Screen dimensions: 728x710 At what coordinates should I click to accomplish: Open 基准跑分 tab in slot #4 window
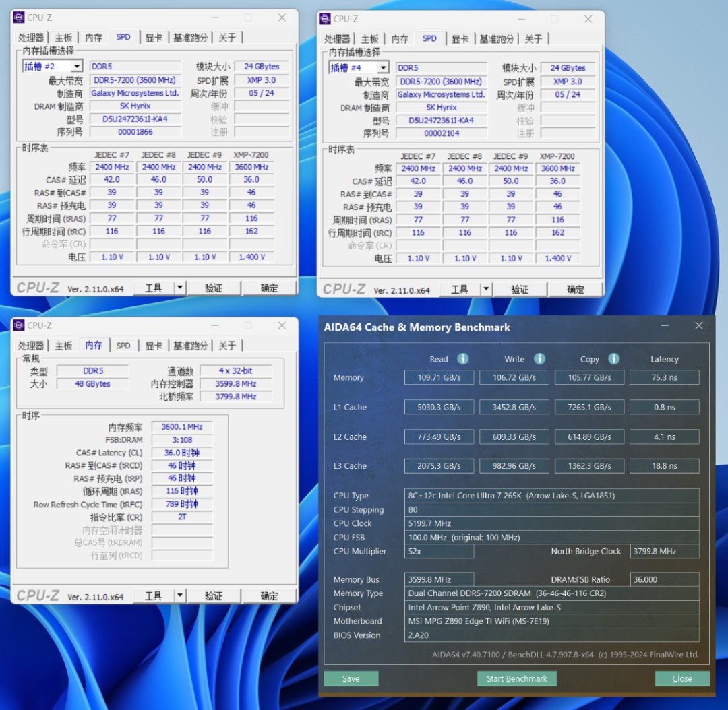tap(497, 39)
